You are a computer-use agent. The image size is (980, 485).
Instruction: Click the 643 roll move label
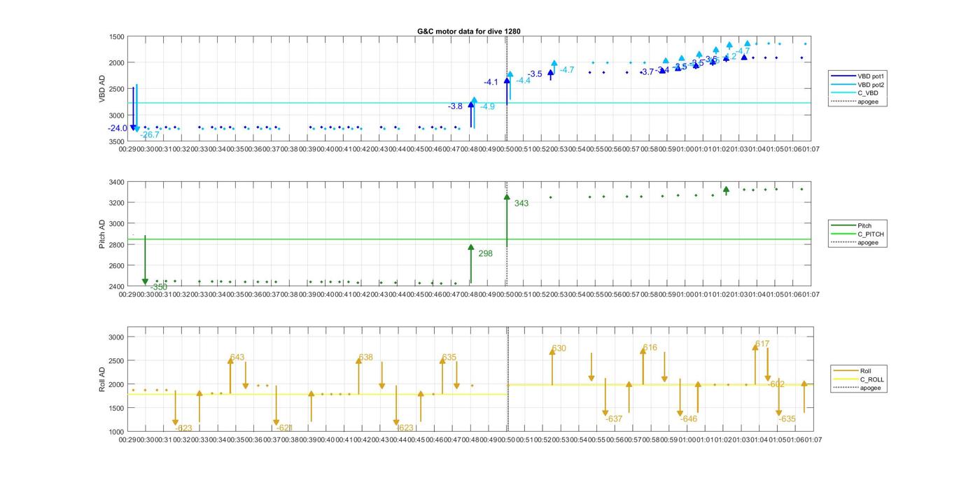237,358
